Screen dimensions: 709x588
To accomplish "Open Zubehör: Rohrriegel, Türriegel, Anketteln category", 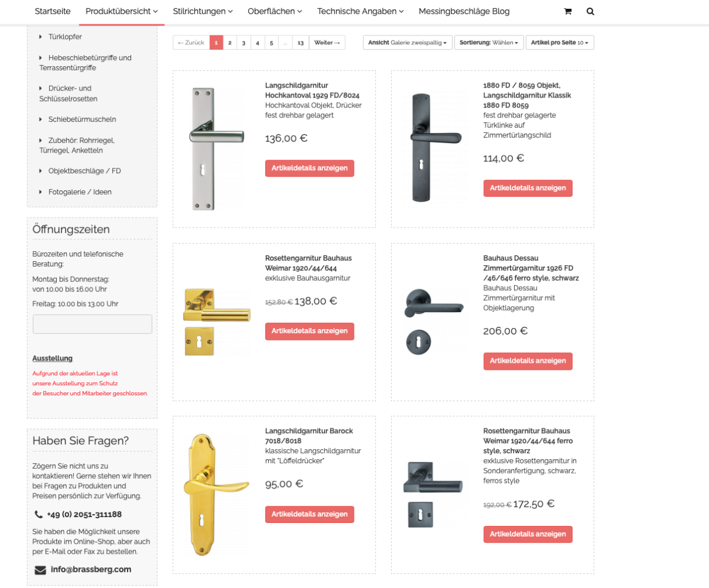I will pyautogui.click(x=77, y=145).
